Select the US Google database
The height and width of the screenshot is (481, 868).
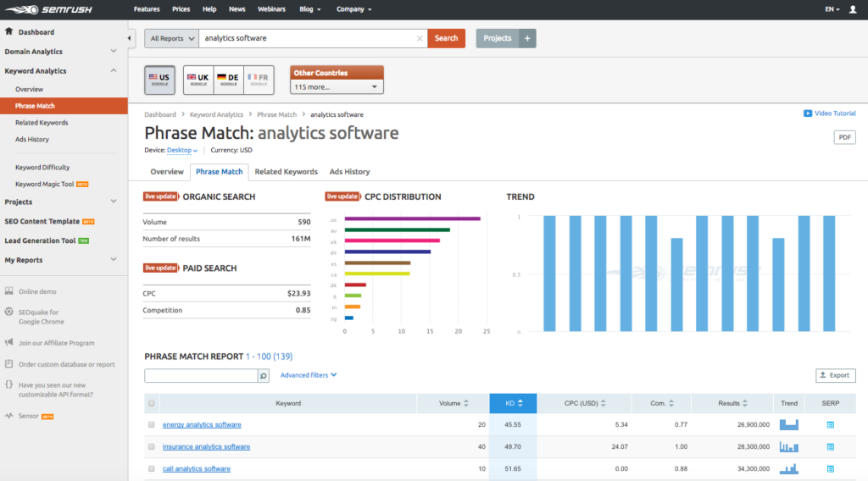tap(159, 80)
